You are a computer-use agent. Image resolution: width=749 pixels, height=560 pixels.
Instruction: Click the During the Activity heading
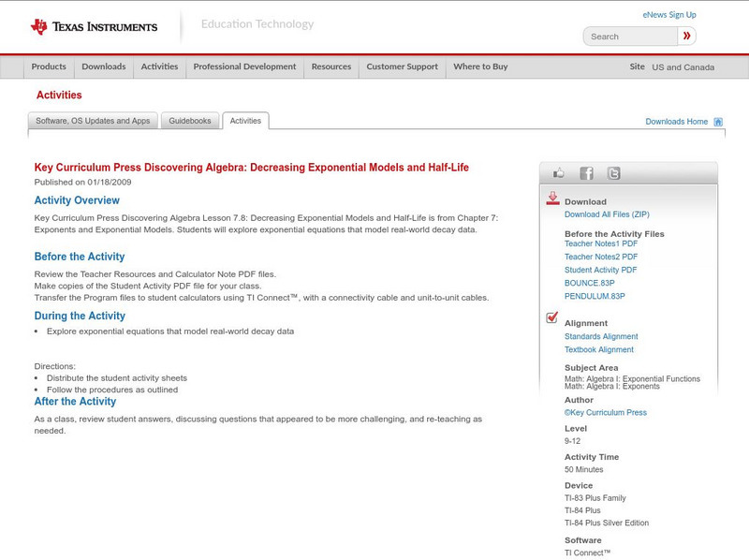[x=80, y=316]
